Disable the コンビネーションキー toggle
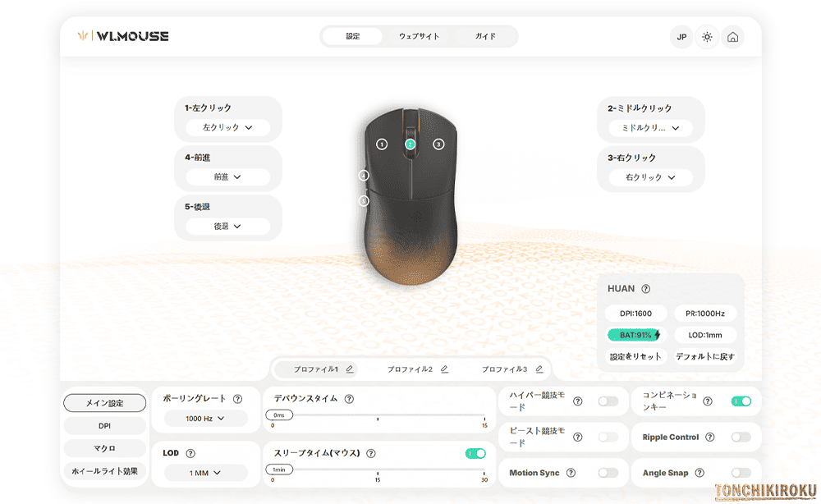This screenshot has width=821, height=504. point(740,401)
